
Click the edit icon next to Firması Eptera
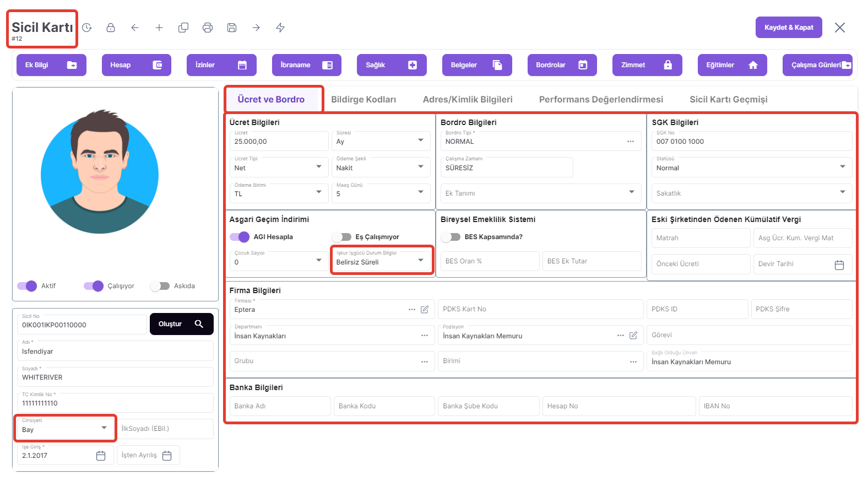pos(425,310)
